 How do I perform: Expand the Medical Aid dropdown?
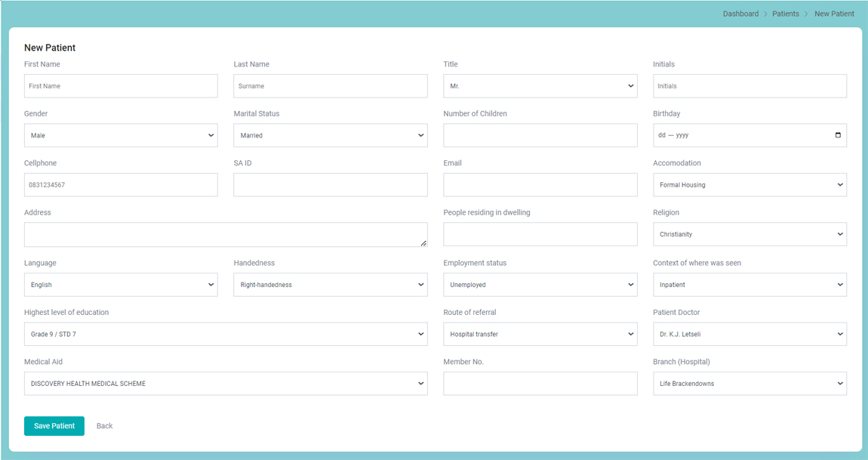pos(225,384)
